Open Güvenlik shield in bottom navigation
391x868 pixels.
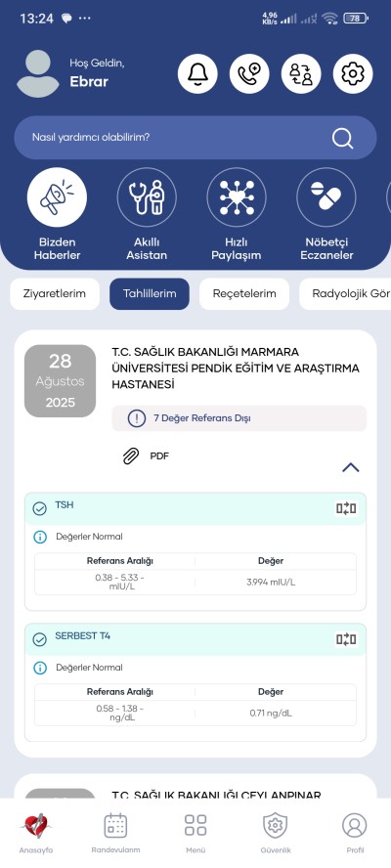[276, 833]
